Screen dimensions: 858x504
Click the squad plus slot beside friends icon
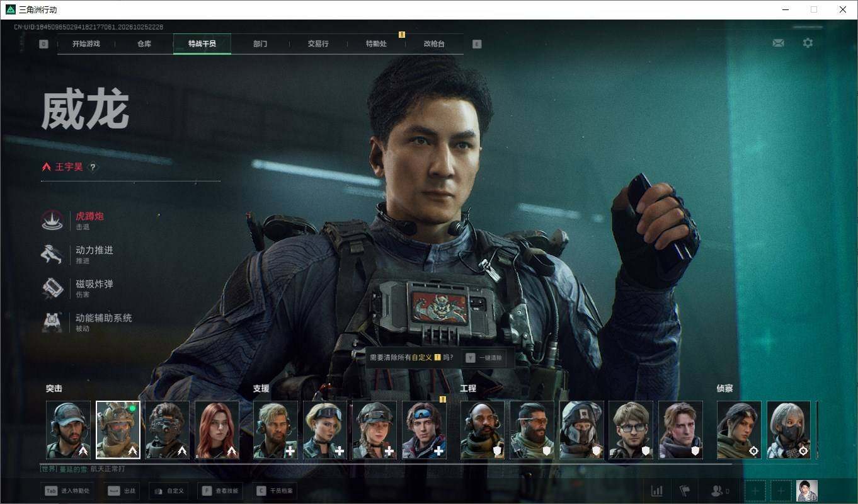point(755,491)
